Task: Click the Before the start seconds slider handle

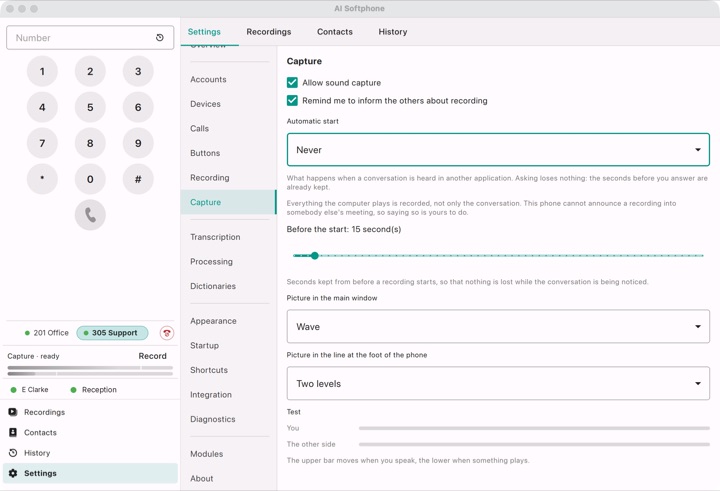Action: (315, 255)
